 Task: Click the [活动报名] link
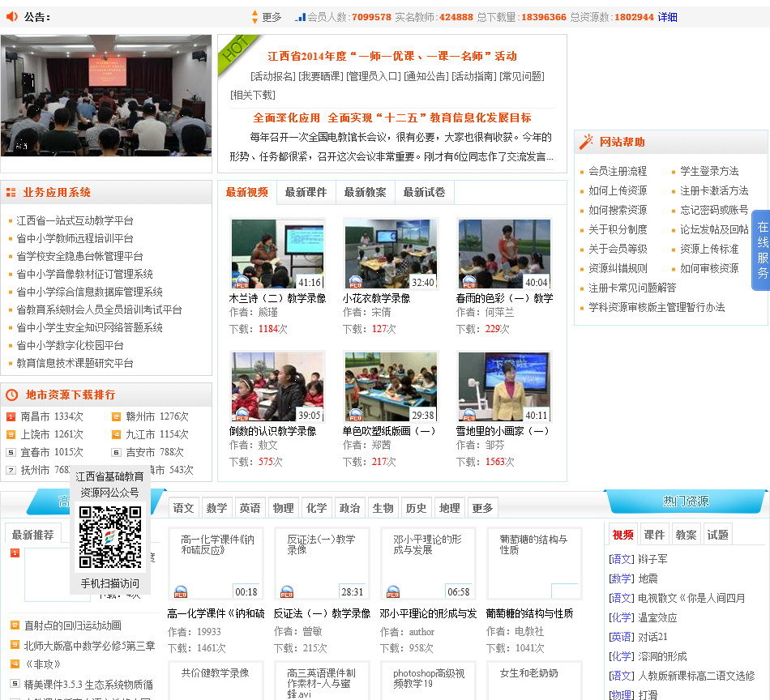273,76
